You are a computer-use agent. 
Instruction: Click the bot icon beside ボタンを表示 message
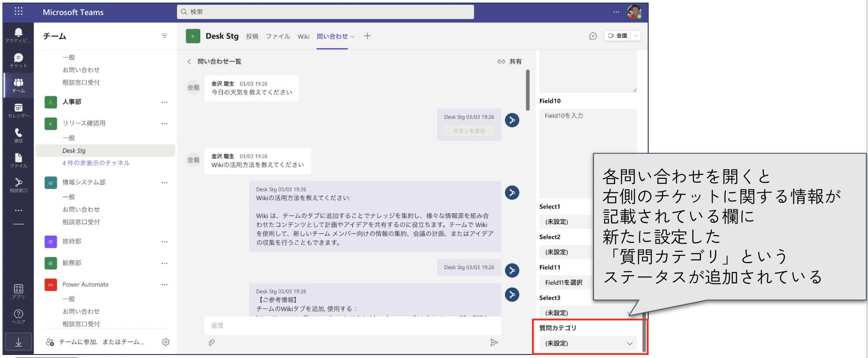[512, 120]
